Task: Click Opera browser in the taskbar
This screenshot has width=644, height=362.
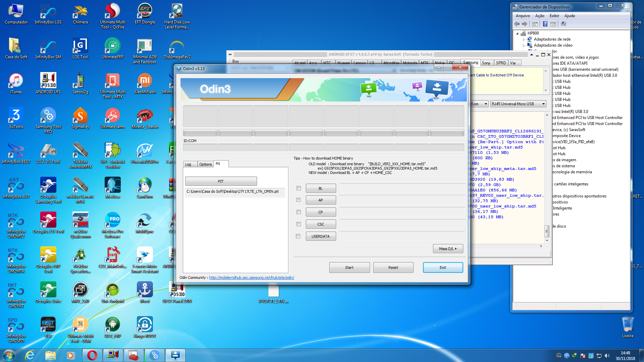Action: coord(92,355)
